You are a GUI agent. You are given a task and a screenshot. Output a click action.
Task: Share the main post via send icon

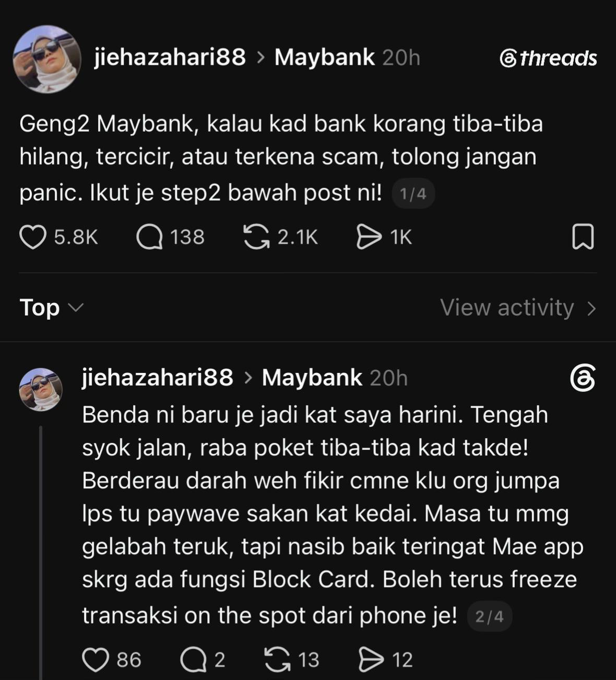369,237
